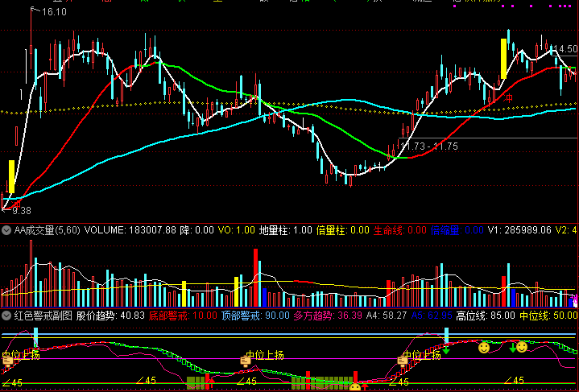Select the VOLUME: 183007.88 value

(130, 230)
